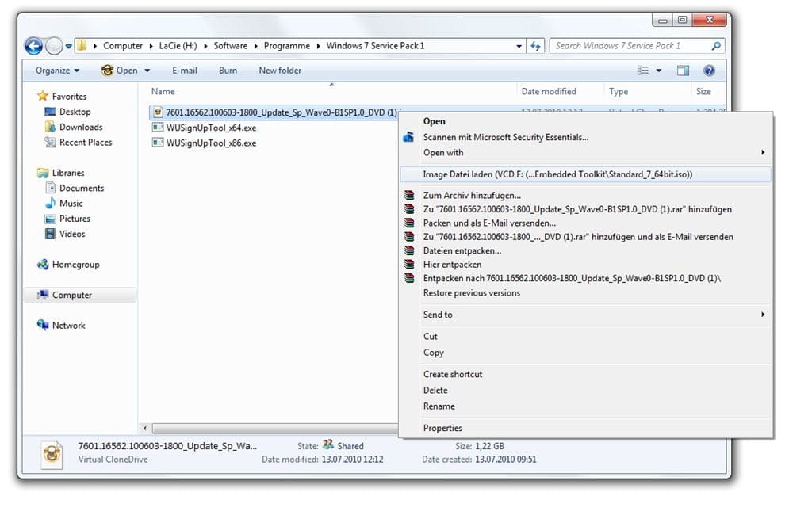This screenshot has width=812, height=511.
Task: Select Properties from the context menu
Action: [x=442, y=428]
